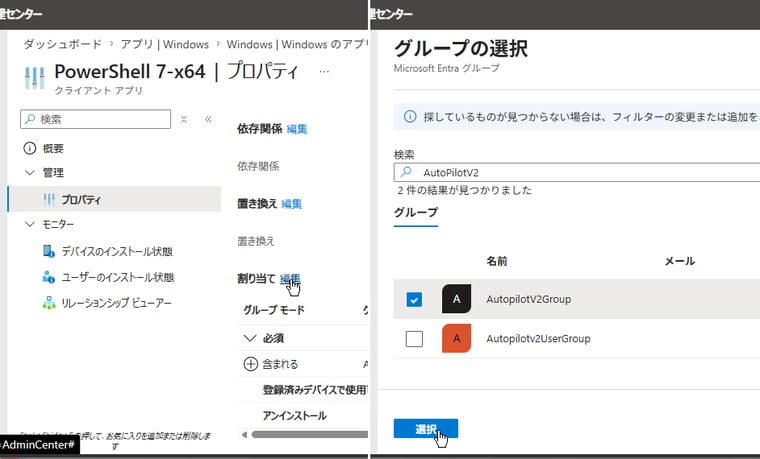
Task: Click the メール column header
Action: (680, 261)
